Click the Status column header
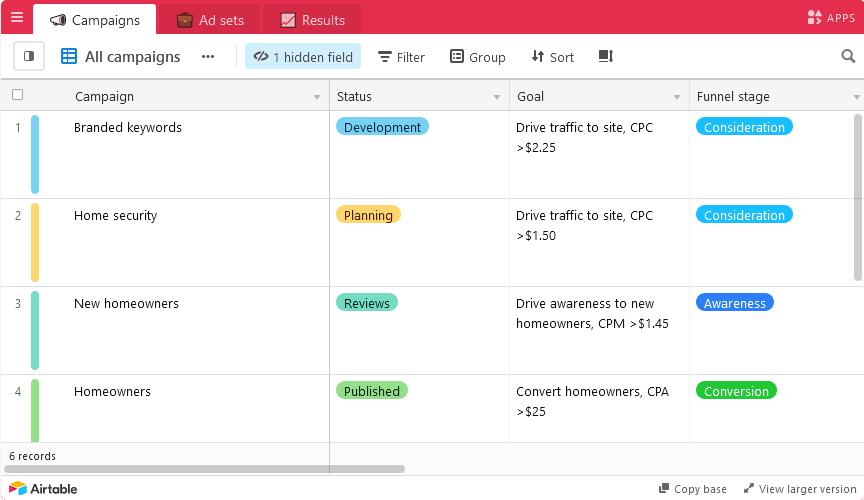Image resolution: width=864 pixels, height=500 pixels. (x=420, y=96)
